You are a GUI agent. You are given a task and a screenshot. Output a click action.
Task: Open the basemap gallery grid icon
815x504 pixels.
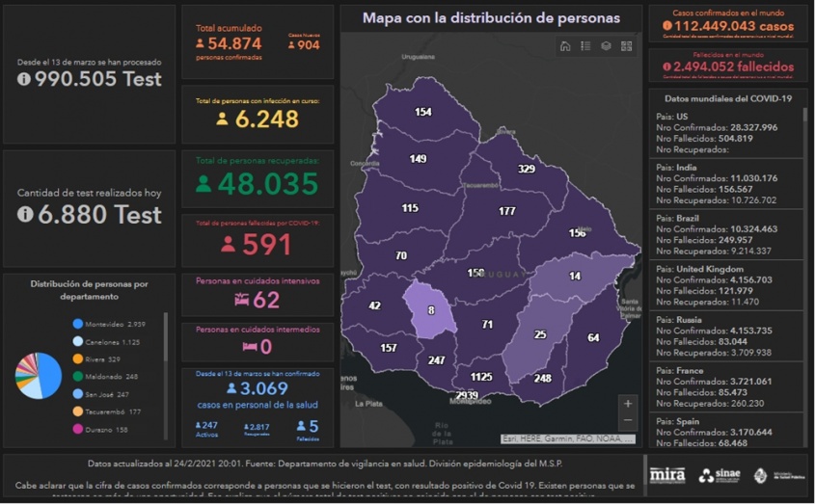tap(626, 46)
